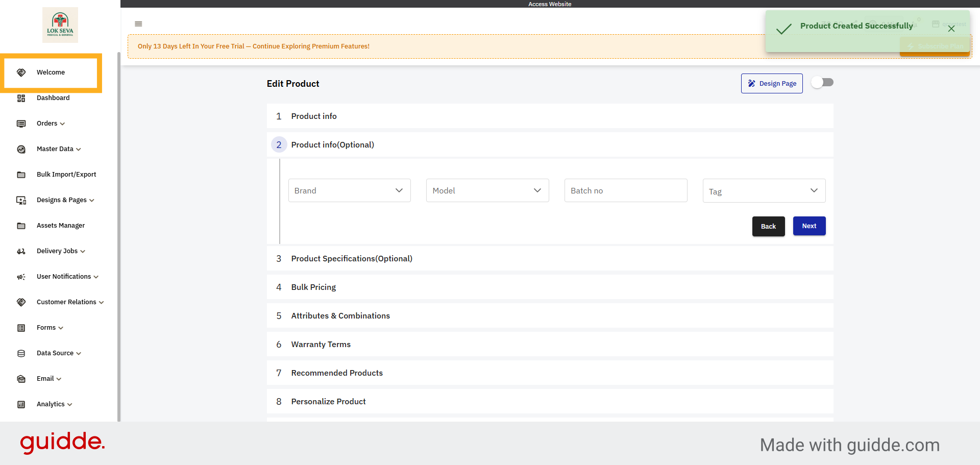Viewport: 980px width, 465px height.
Task: Toggle the switch beside Design Page
Action: [822, 83]
